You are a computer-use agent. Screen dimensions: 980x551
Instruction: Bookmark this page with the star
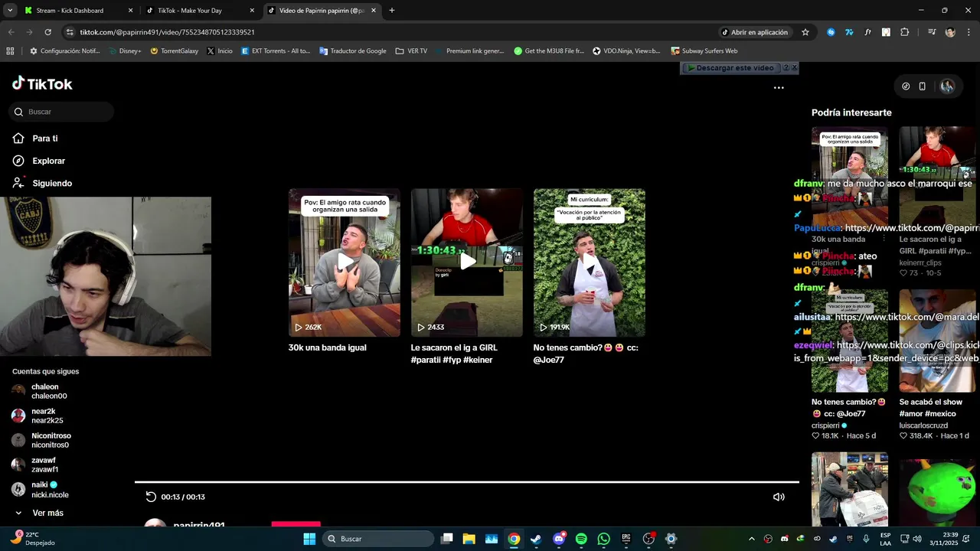[x=805, y=32]
